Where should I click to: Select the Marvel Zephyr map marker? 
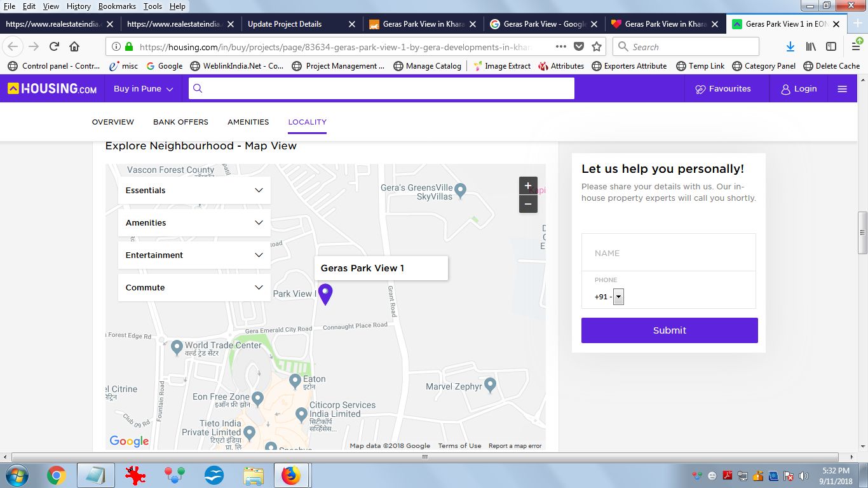(490, 384)
